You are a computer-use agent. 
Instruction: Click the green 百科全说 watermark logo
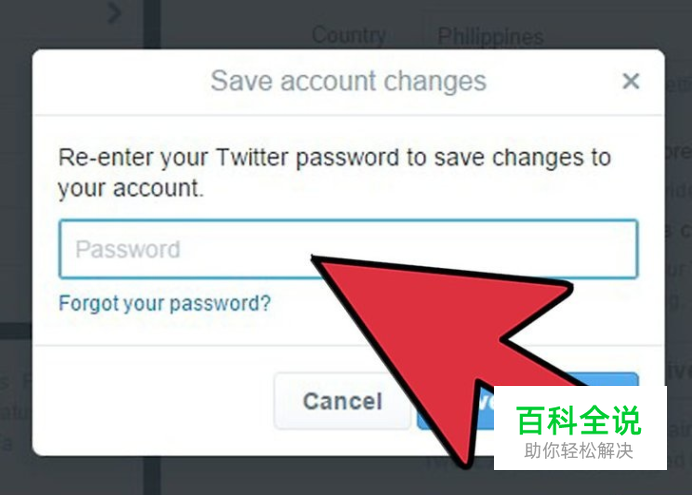[x=579, y=420]
